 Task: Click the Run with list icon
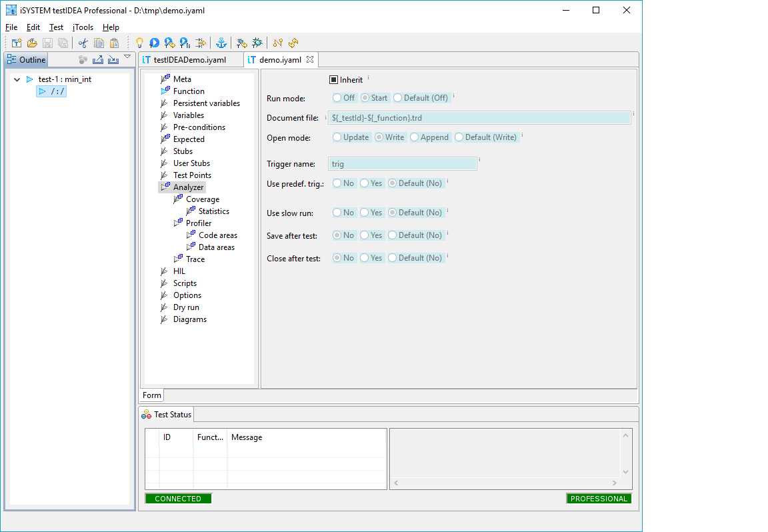point(185,43)
